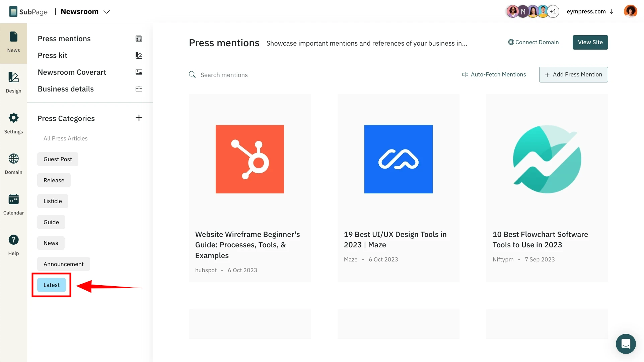The image size is (644, 362).
Task: Click the search magnifier icon
Action: coord(192,74)
